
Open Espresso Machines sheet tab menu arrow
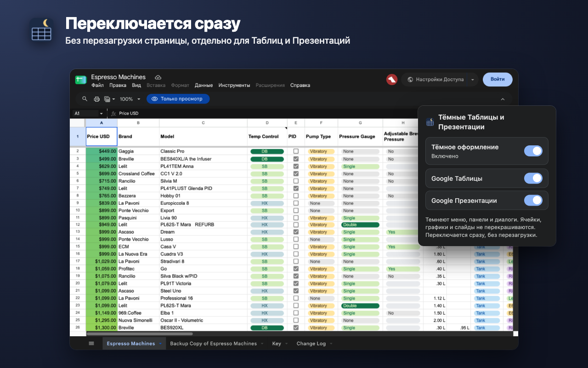coord(160,344)
